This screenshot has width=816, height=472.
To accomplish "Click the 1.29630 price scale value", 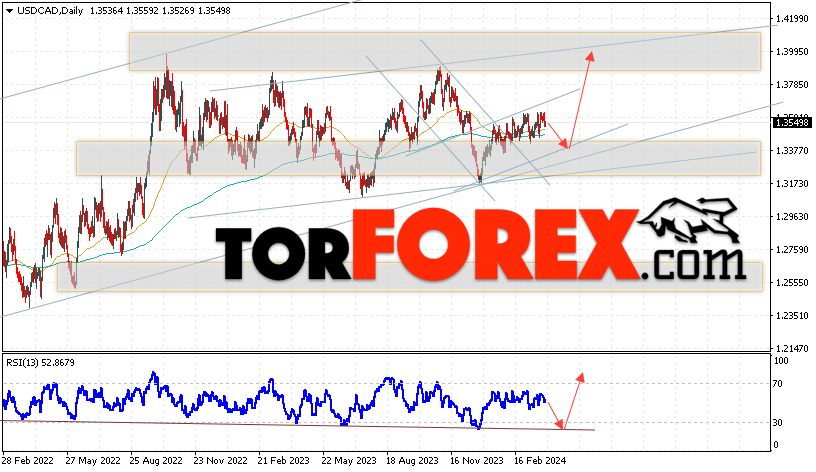I will point(792,216).
